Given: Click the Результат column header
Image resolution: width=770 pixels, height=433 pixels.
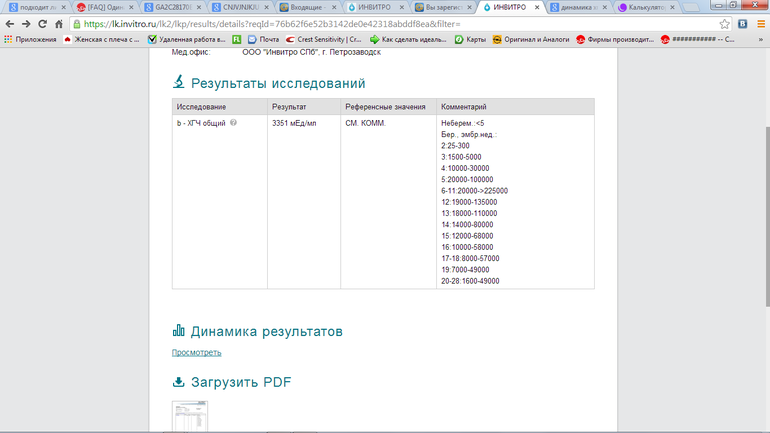Looking at the screenshot, I should 289,107.
